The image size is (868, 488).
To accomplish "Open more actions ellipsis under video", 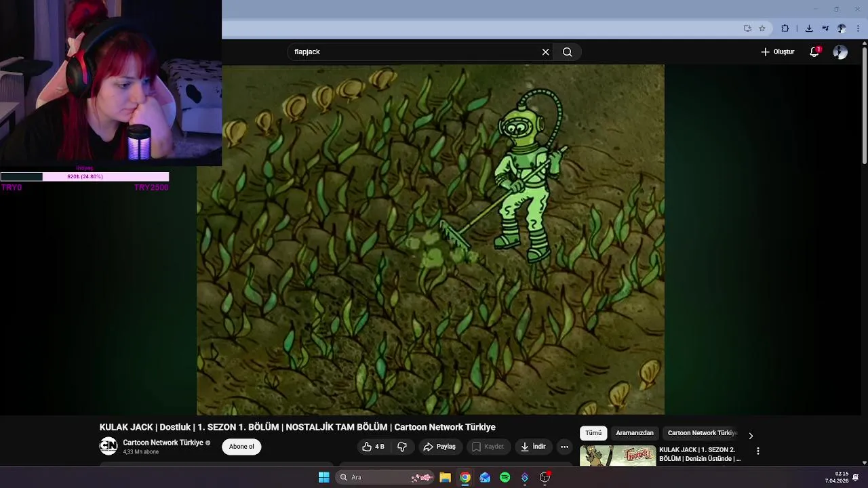I will 564,447.
